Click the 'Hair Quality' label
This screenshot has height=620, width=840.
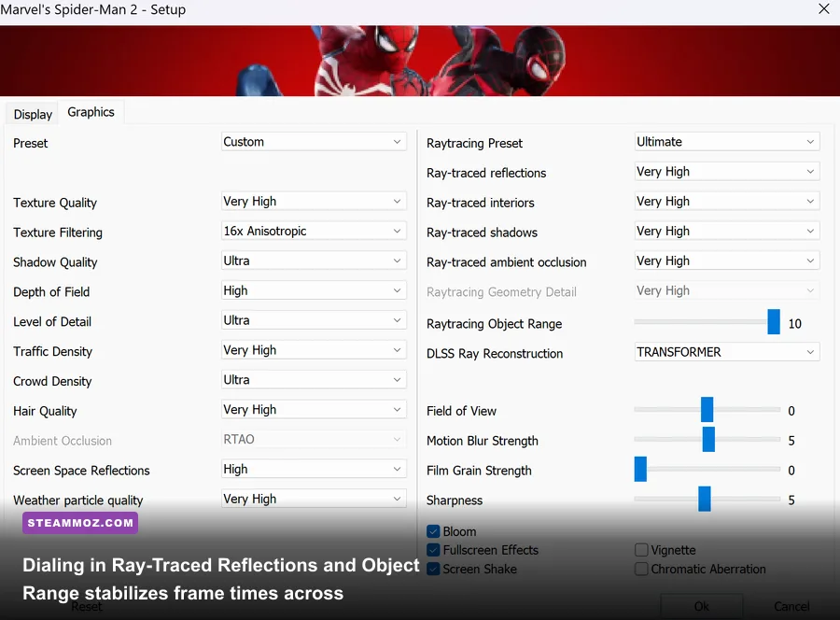45,411
